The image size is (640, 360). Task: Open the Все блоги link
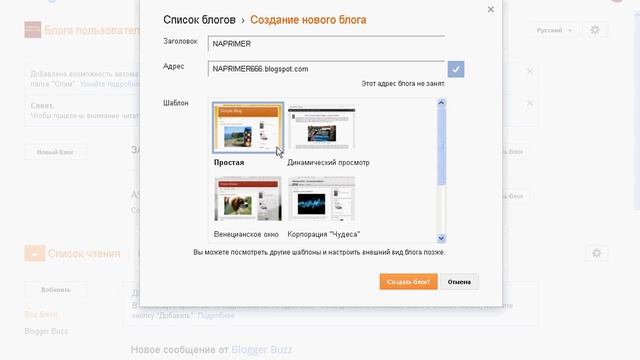[41, 314]
